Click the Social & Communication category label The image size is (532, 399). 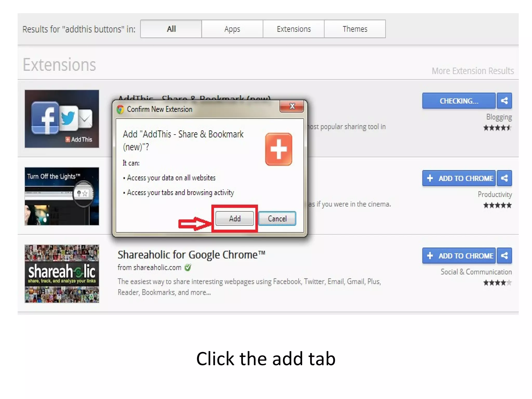[476, 272]
